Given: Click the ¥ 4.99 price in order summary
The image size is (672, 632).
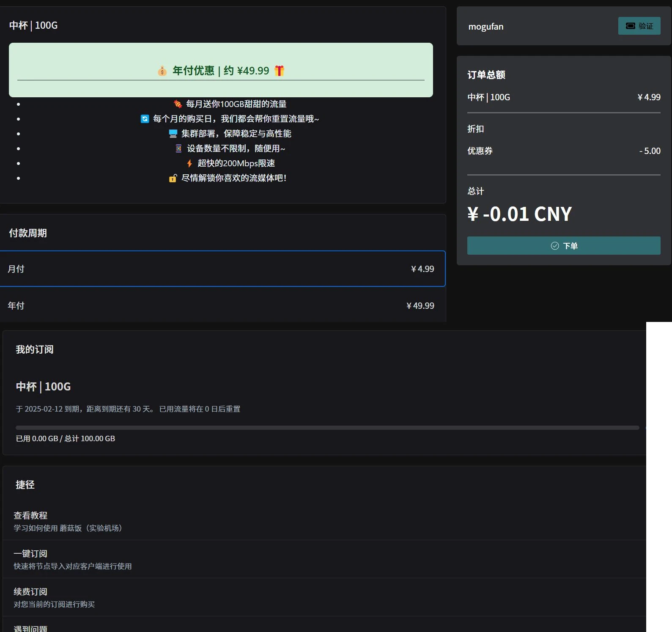Looking at the screenshot, I should (x=649, y=97).
